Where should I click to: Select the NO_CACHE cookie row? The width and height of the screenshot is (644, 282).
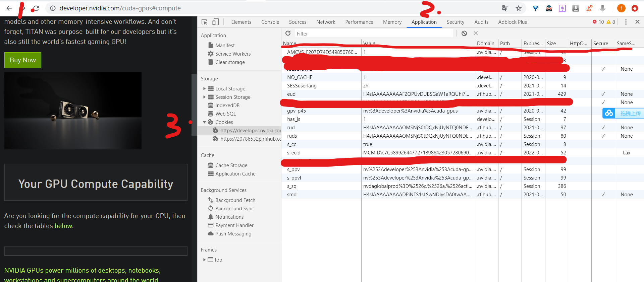click(462, 77)
